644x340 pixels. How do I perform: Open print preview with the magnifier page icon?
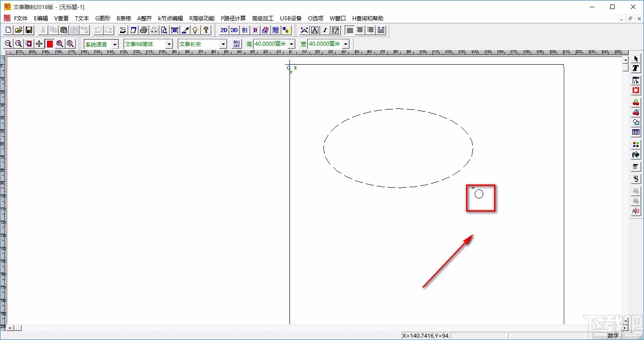164,30
